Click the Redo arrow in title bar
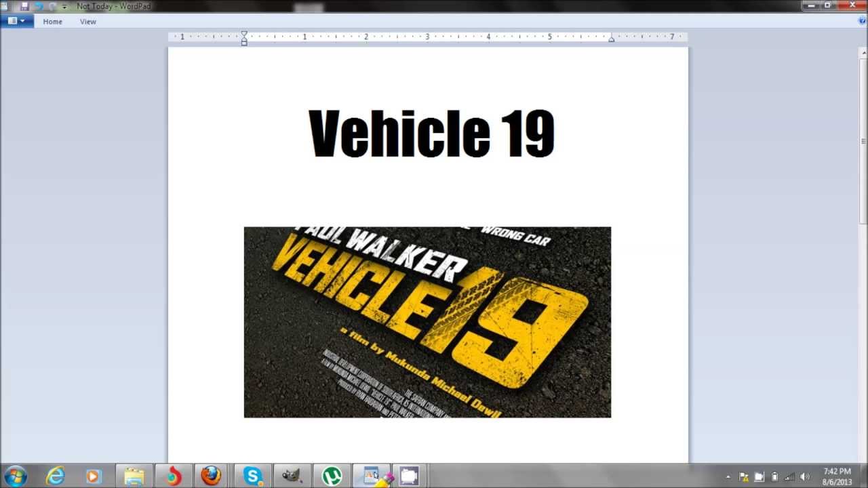868x488 pixels. point(52,6)
